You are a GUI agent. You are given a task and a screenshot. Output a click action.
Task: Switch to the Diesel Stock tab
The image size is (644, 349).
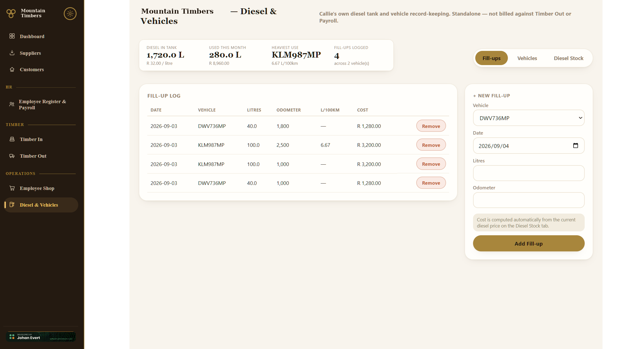569,58
